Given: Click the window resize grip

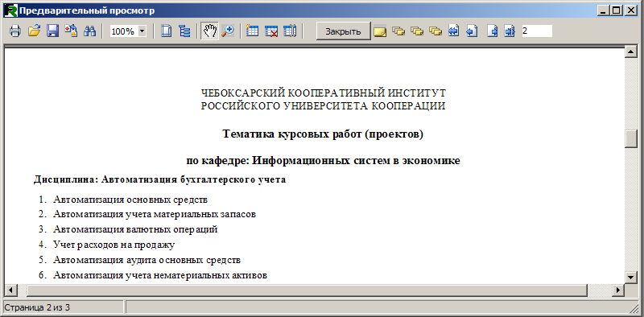Looking at the screenshot, I should pyautogui.click(x=634, y=307).
